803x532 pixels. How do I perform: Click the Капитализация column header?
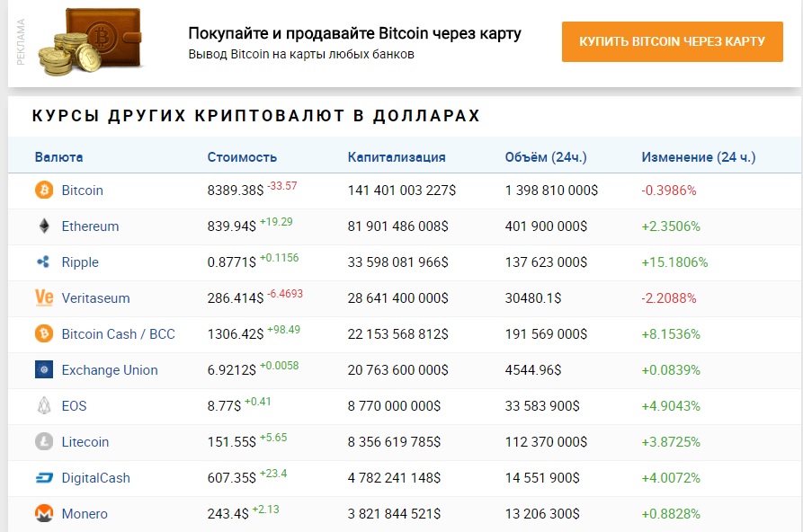397,157
